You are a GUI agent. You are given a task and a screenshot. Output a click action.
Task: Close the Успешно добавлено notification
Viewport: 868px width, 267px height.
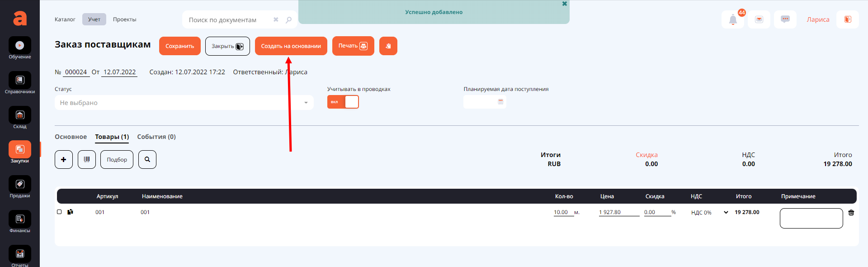[564, 4]
